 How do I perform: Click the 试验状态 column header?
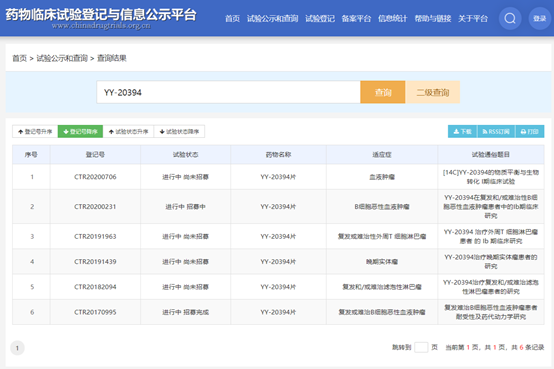point(185,154)
